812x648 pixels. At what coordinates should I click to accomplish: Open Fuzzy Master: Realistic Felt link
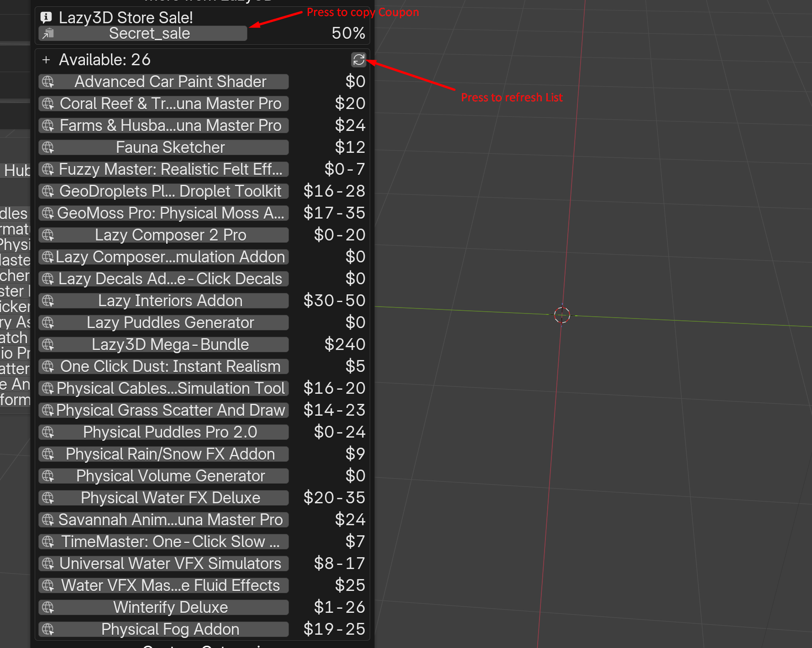pos(163,169)
